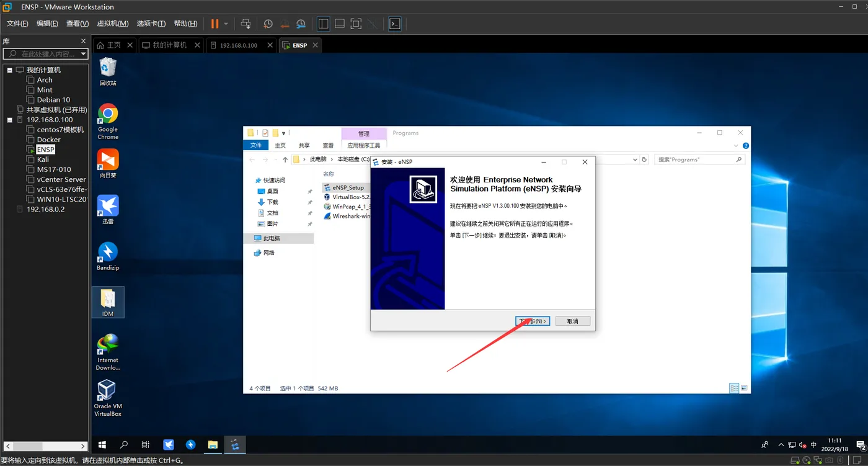The height and width of the screenshot is (466, 868).
Task: Open the 文件(F) menu in VMware
Action: (17, 24)
